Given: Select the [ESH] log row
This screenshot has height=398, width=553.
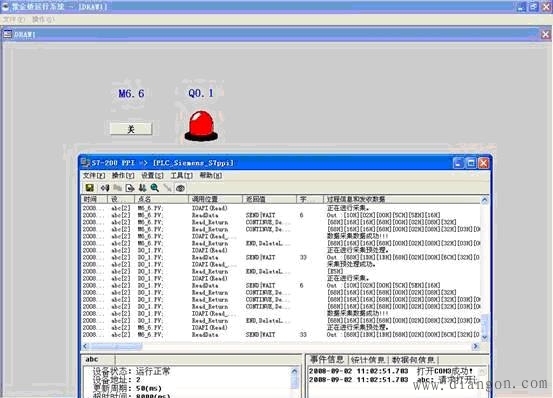Looking at the screenshot, I should pyautogui.click(x=280, y=271).
